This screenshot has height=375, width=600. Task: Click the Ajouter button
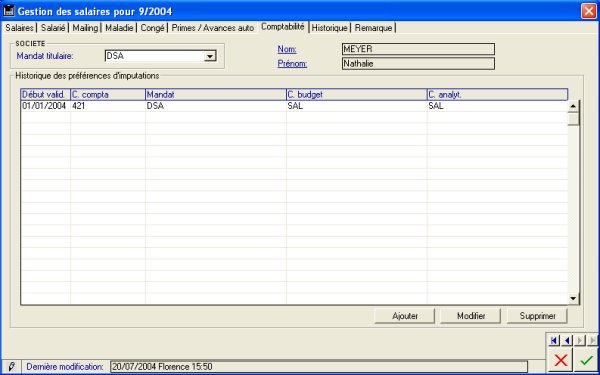404,316
